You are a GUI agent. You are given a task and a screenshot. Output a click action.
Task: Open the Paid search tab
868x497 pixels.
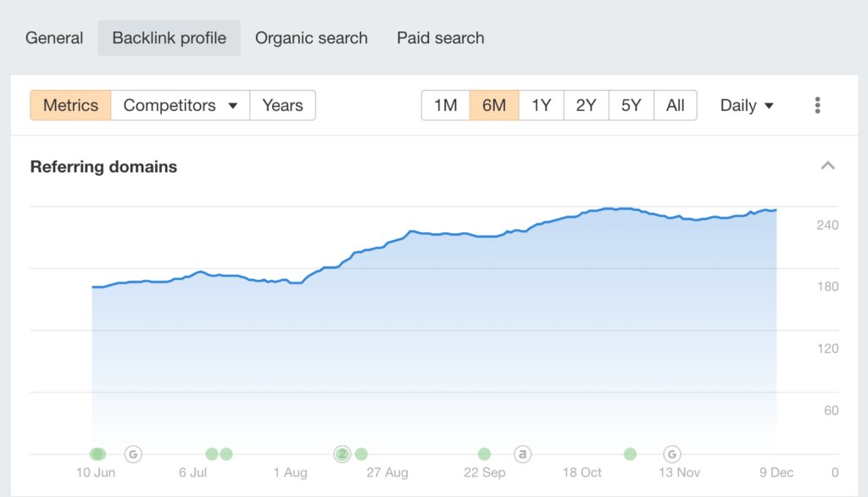coord(440,37)
